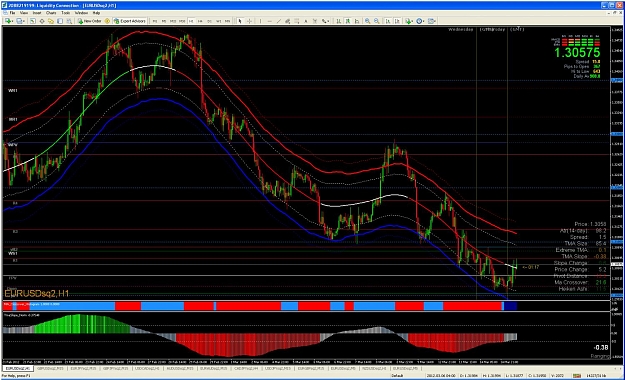Select the Crosshair tool

(x=249, y=21)
